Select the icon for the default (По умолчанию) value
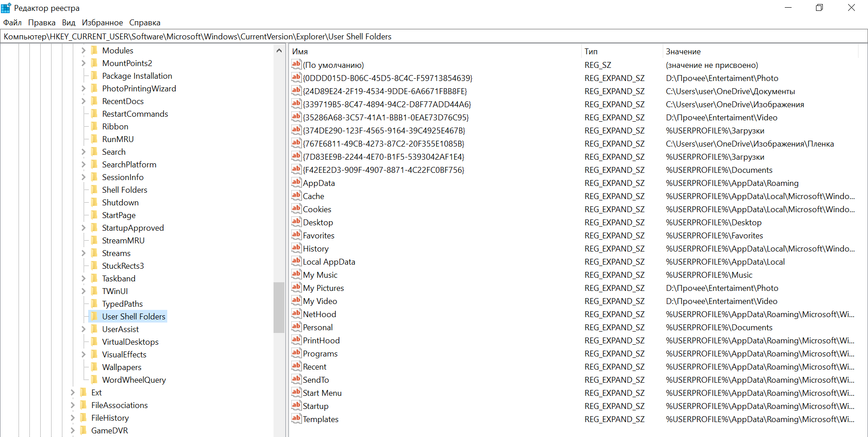This screenshot has height=437, width=868. [296, 65]
